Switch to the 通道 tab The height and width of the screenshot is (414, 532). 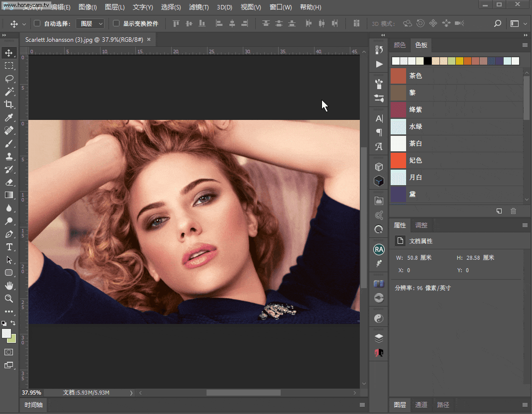pyautogui.click(x=421, y=405)
